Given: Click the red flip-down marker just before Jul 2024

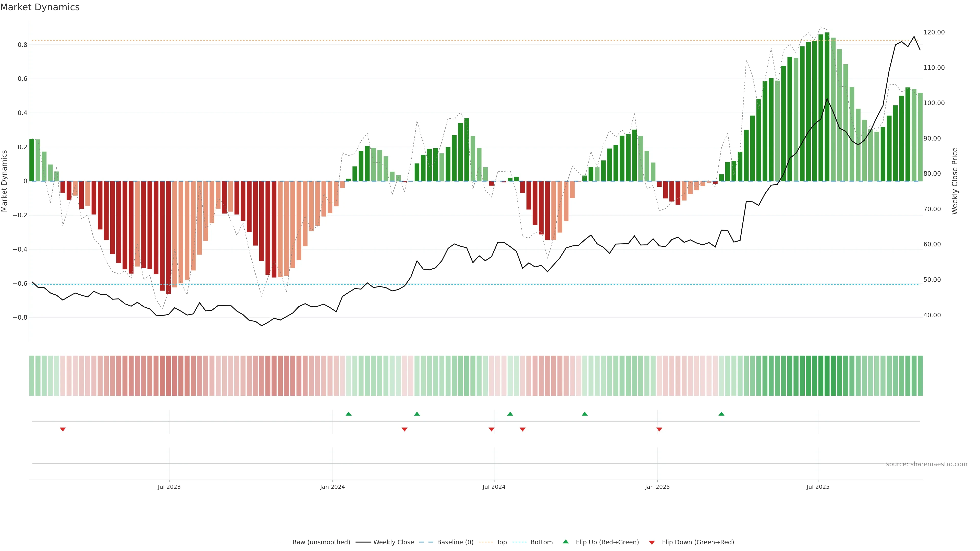Looking at the screenshot, I should [492, 429].
